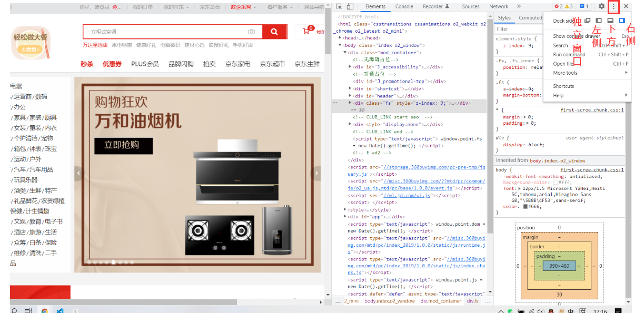Switch to the Console tab

[404, 6]
